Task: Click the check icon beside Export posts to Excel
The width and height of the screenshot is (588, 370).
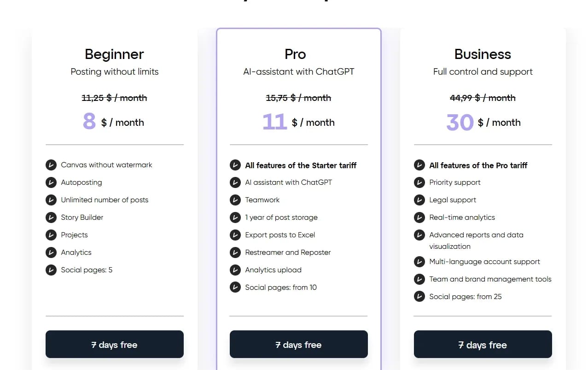Action: (235, 235)
